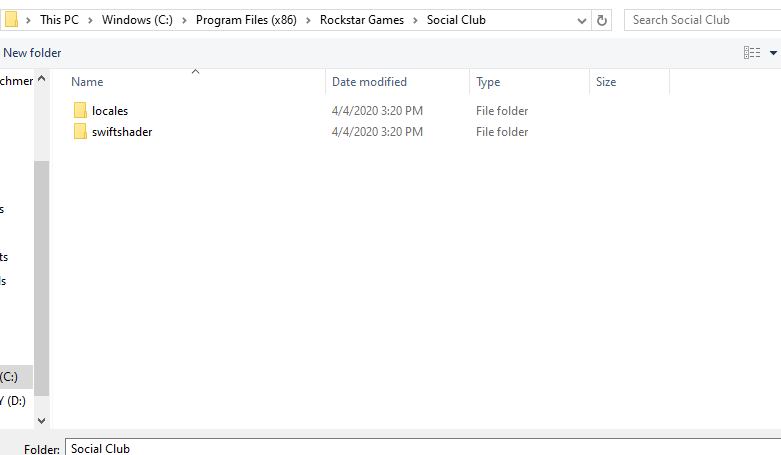Viewport: 781px width, 455px height.
Task: Go to Rockstar Games breadcrumb
Action: [x=362, y=20]
